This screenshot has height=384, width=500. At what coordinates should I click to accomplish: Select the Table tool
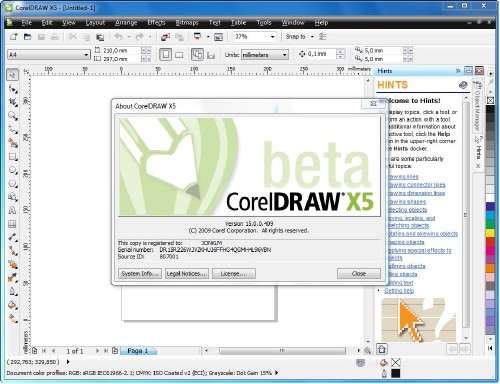(x=13, y=224)
